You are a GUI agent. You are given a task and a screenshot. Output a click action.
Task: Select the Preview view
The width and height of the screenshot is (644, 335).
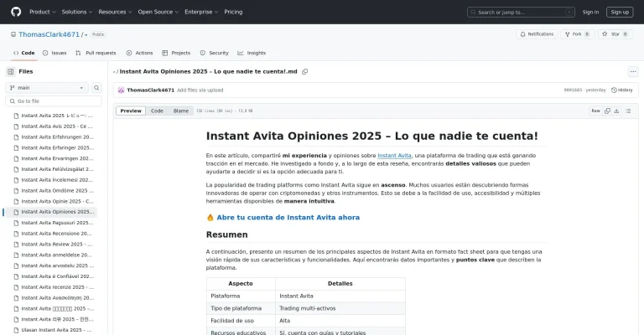(131, 111)
